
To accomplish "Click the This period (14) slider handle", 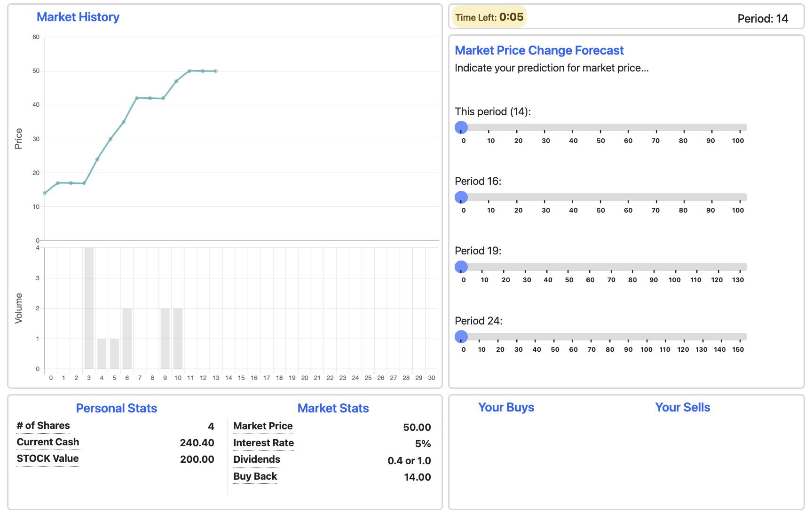I will [x=461, y=127].
